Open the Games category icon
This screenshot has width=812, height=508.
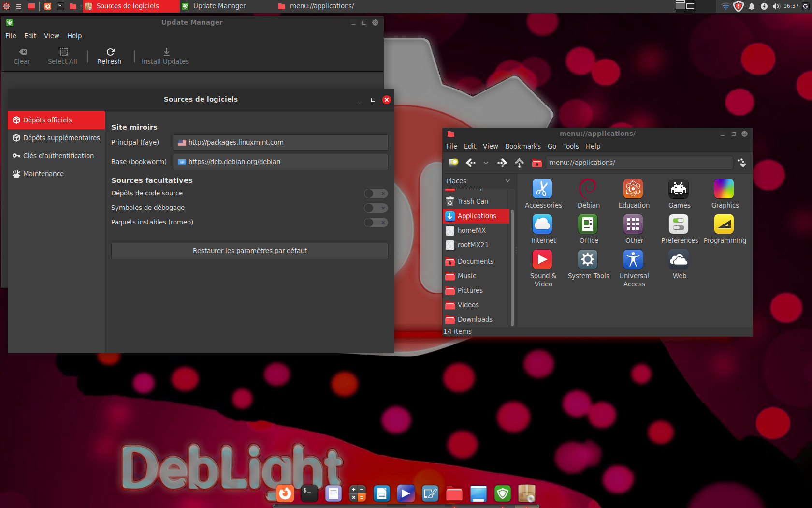point(679,189)
